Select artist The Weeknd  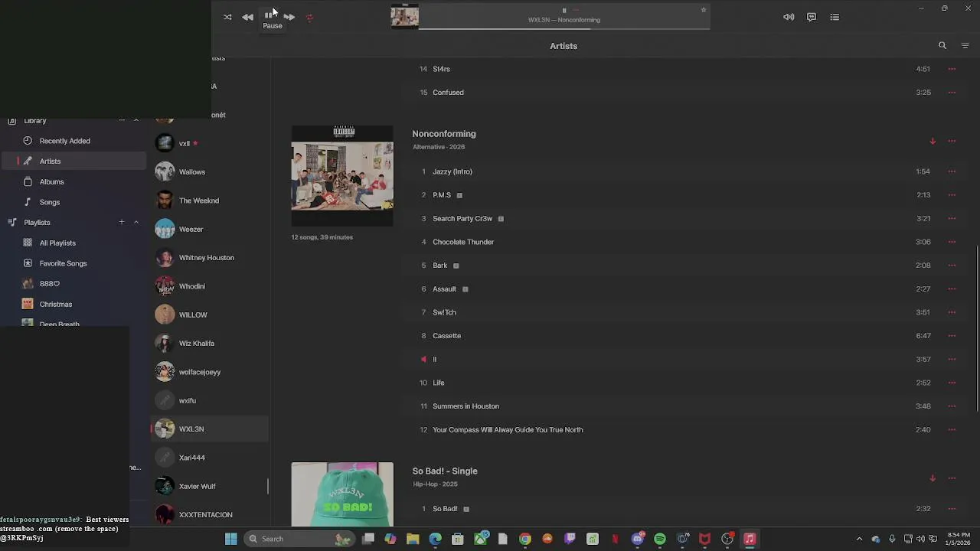[209, 201]
